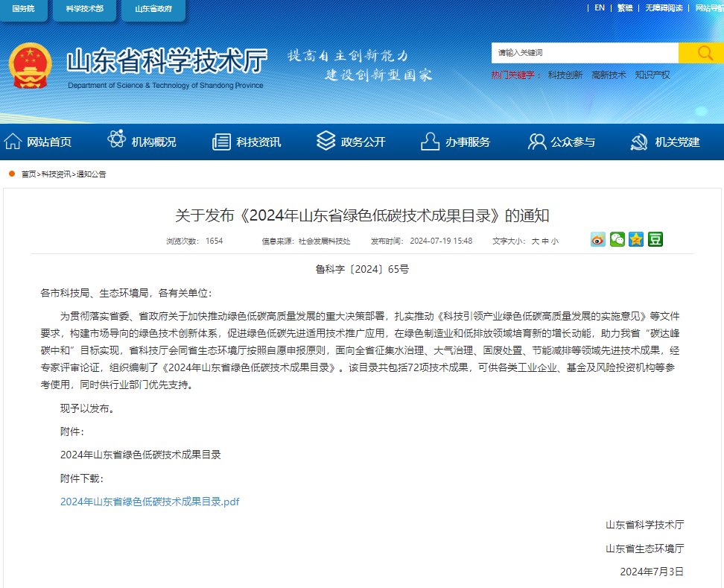
Task: Click the 通知公告 breadcrumb link
Action: tap(91, 174)
